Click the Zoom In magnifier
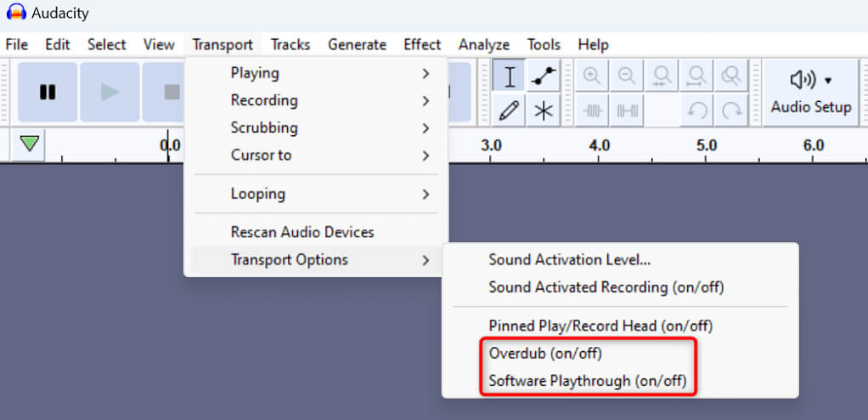Viewport: 868px width, 420px height. click(592, 77)
